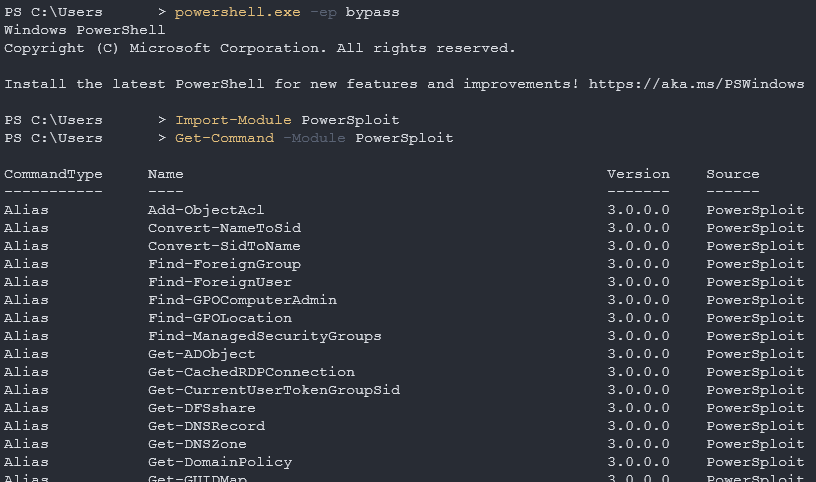This screenshot has width=816, height=482.
Task: Select the Convert-NameToSid entry
Action: pos(224,228)
